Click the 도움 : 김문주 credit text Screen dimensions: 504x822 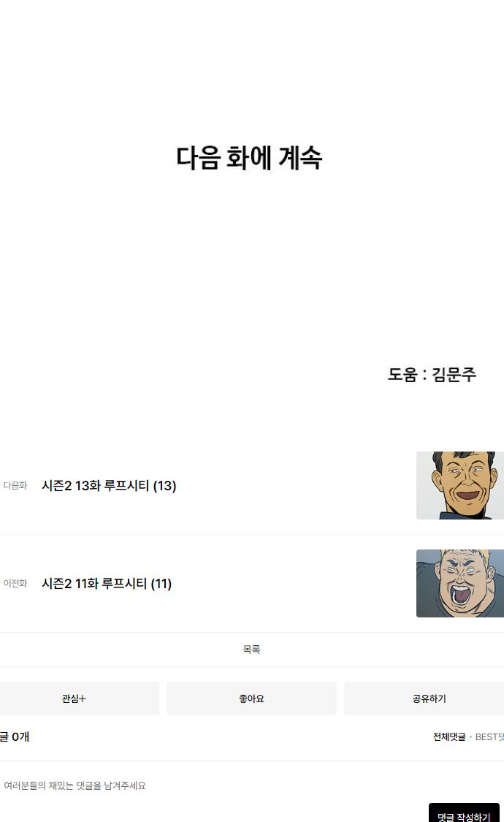(x=432, y=374)
